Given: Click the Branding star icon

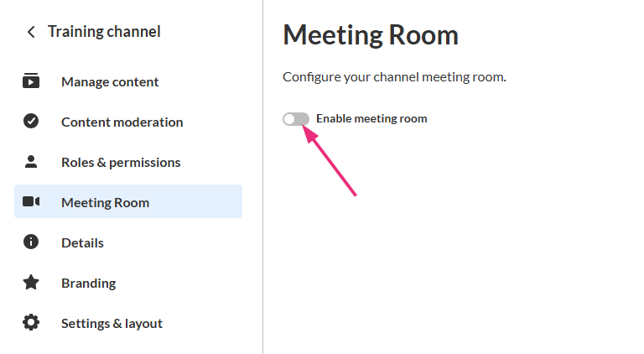Looking at the screenshot, I should click(x=31, y=283).
